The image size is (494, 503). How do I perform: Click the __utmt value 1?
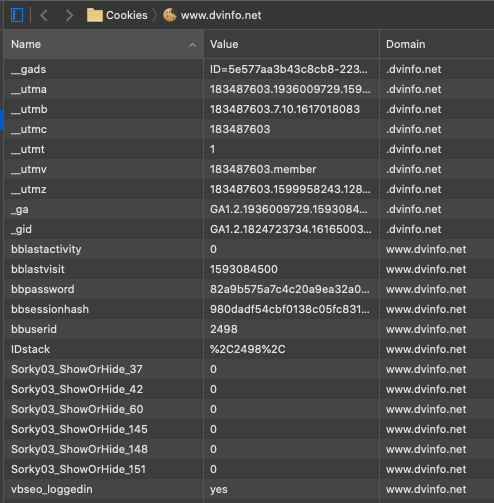click(x=212, y=149)
